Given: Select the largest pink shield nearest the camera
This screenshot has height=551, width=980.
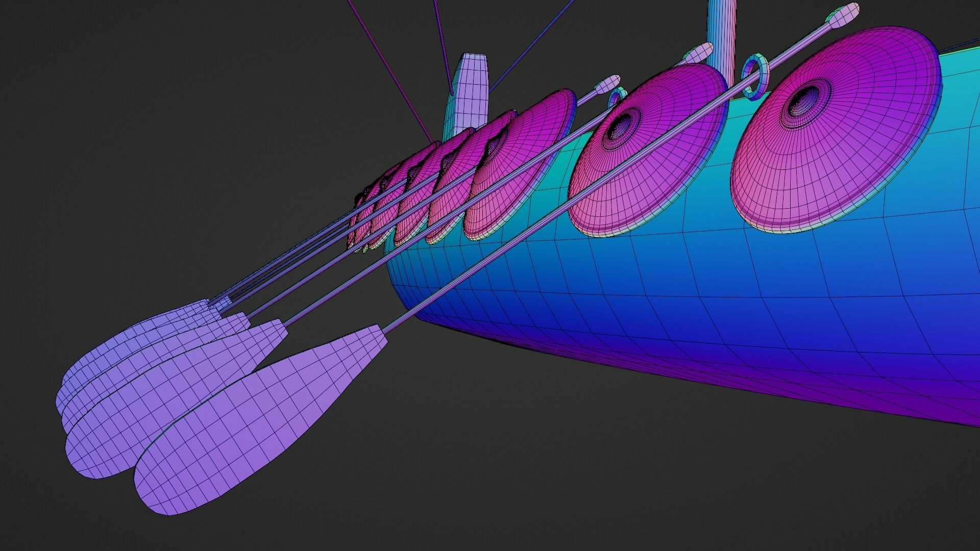Looking at the screenshot, I should 836,130.
